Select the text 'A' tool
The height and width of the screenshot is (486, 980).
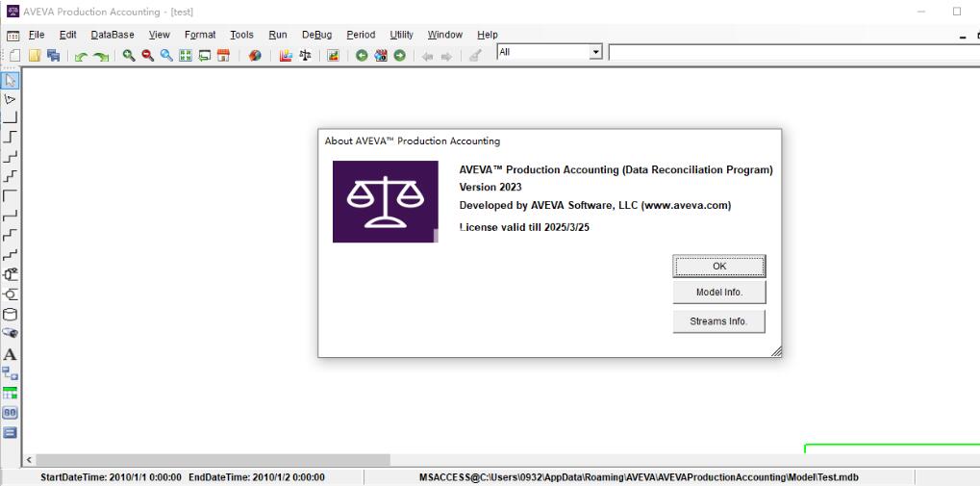tap(10, 354)
